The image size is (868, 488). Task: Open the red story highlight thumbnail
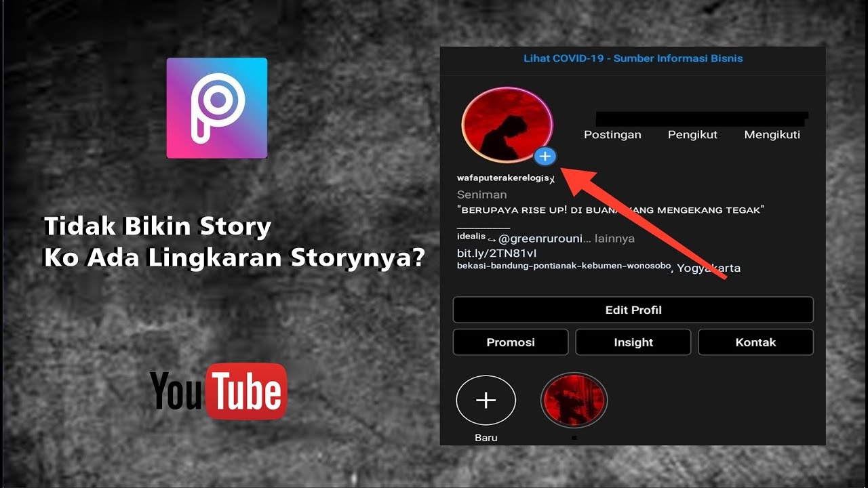(x=574, y=401)
